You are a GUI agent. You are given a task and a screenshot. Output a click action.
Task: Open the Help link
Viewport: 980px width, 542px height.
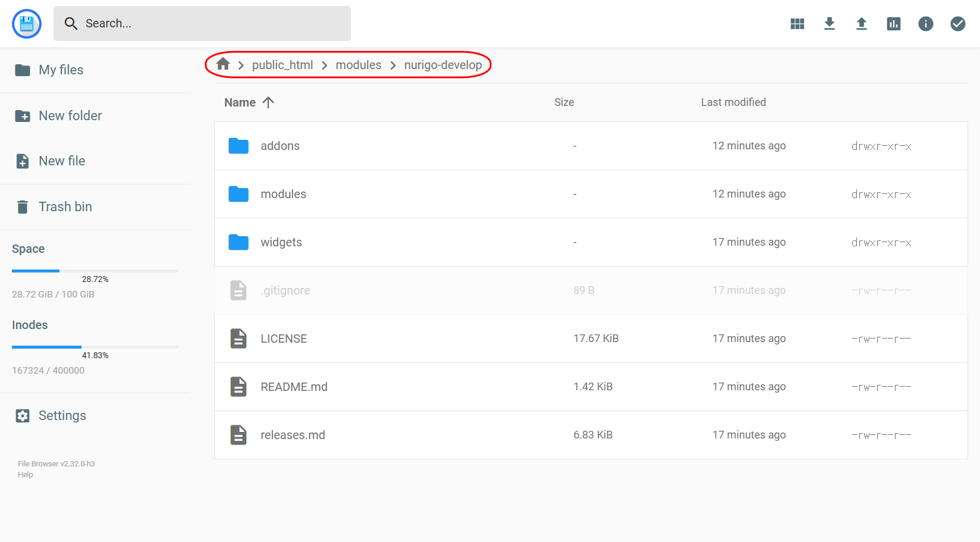26,475
